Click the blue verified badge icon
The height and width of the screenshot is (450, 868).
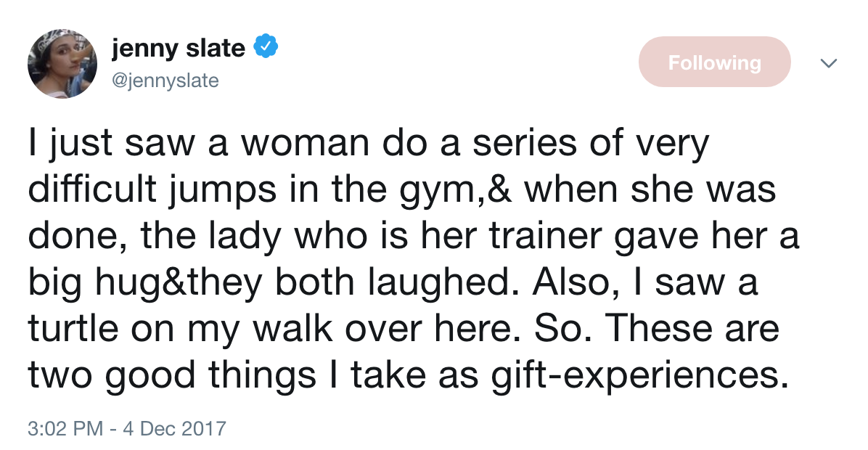click(266, 49)
